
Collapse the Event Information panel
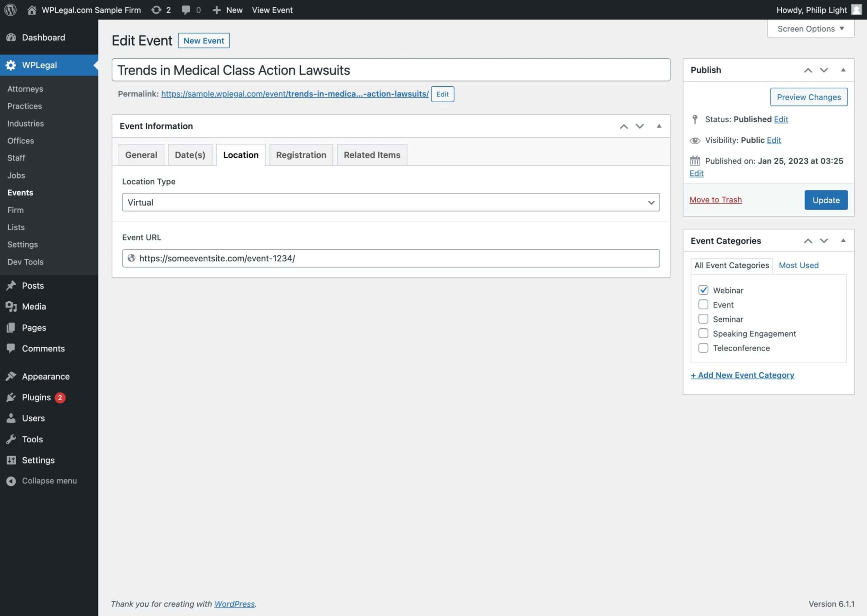click(x=659, y=126)
